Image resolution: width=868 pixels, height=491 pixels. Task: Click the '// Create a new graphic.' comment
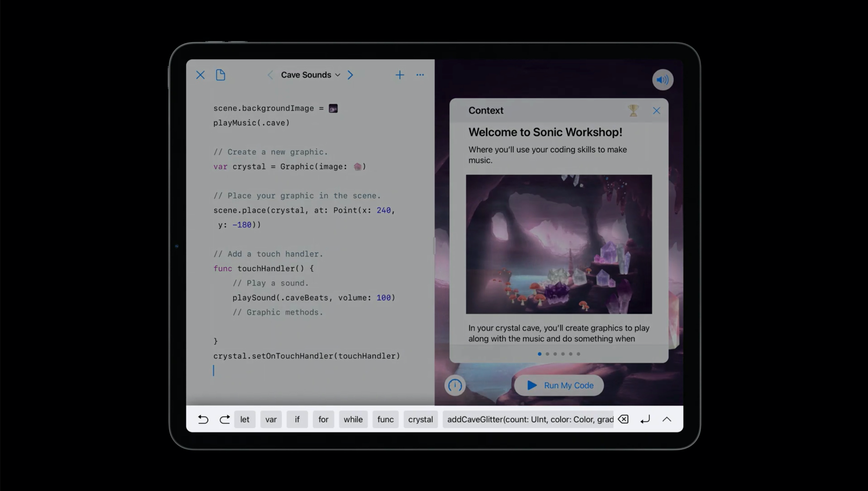[x=271, y=152]
